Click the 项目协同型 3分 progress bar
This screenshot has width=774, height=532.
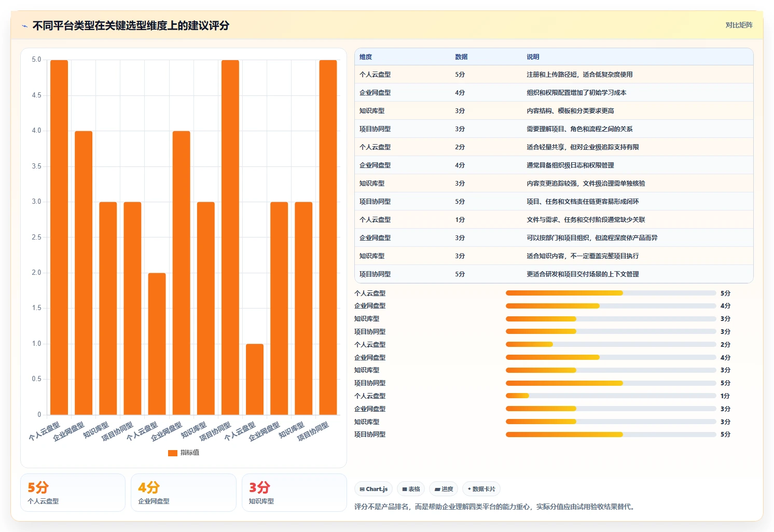click(x=611, y=332)
